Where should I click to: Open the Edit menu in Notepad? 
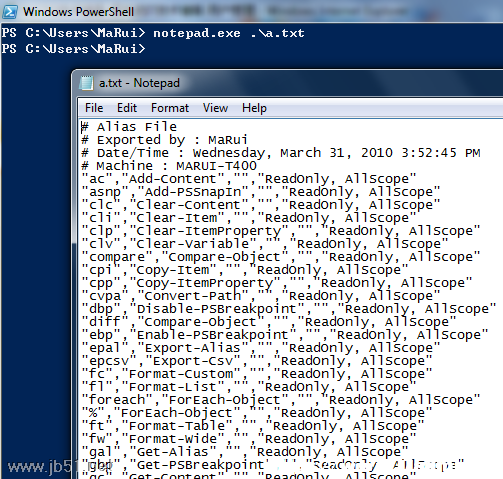(127, 108)
